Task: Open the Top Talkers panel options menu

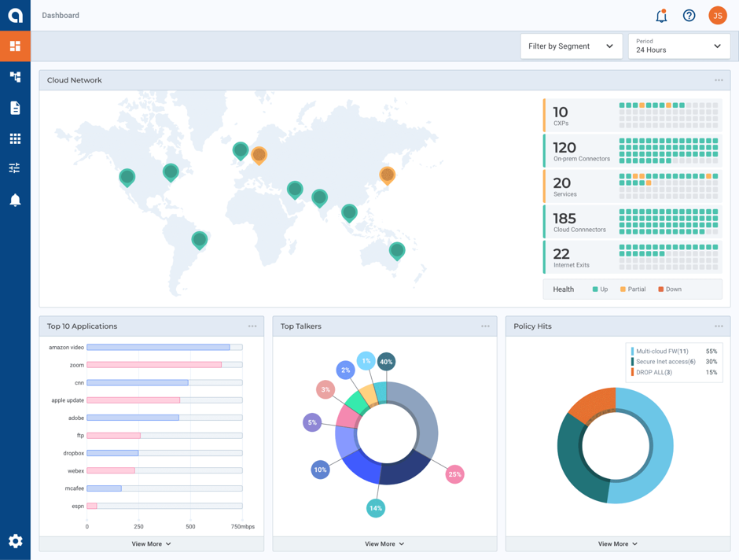Action: (x=485, y=326)
